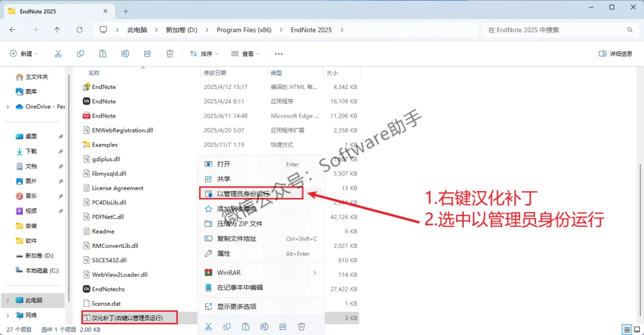Choose 打开 in the context menu
The height and width of the screenshot is (335, 644).
pyautogui.click(x=261, y=164)
